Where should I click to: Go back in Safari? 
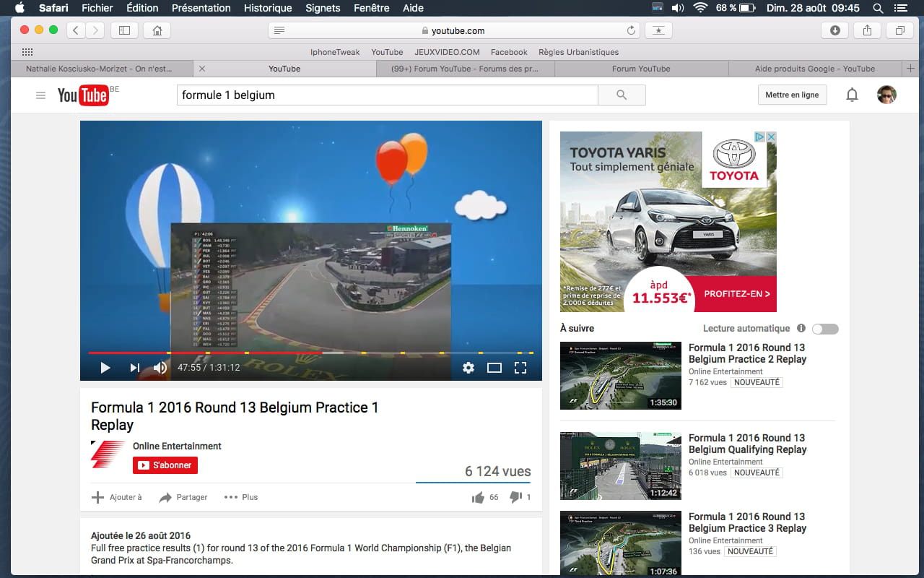(x=77, y=30)
